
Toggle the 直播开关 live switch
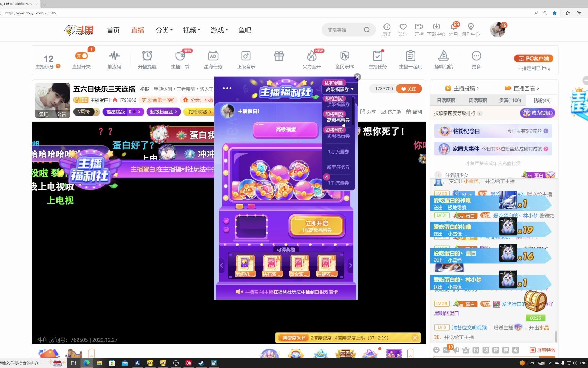pyautogui.click(x=82, y=56)
